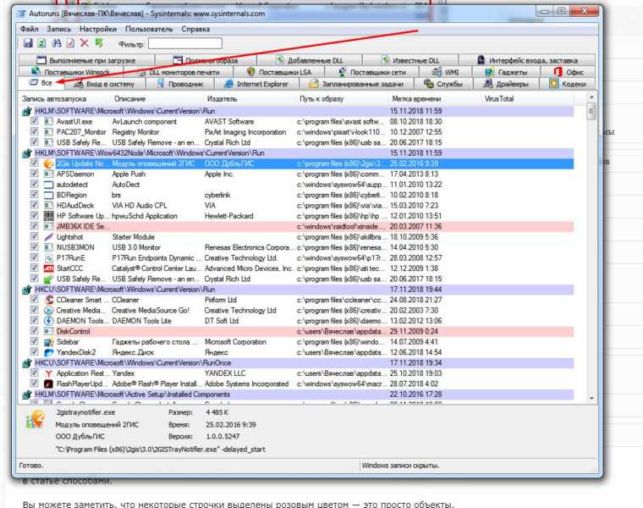Select the HKLM Wow6432Node Run key row
The image size is (643, 508).
pyautogui.click(x=297, y=153)
